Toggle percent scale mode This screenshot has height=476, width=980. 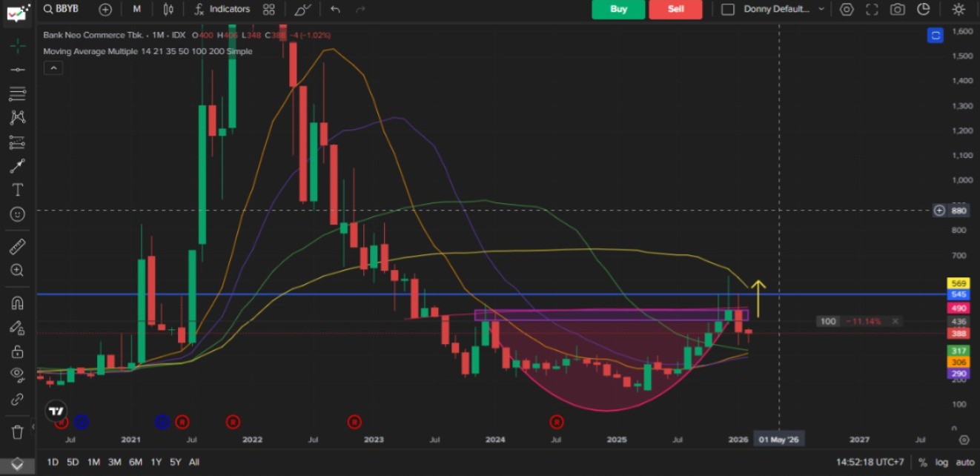point(923,462)
